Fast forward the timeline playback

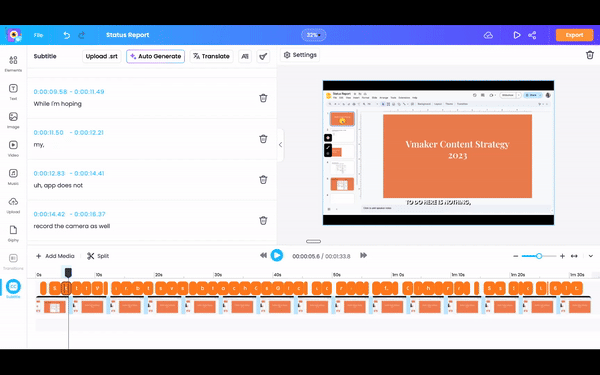pyautogui.click(x=364, y=255)
